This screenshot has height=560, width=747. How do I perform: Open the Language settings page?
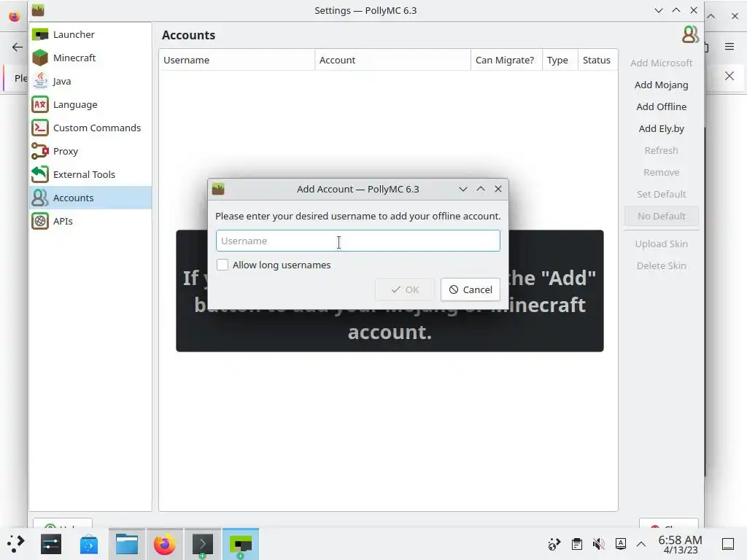tap(90, 105)
